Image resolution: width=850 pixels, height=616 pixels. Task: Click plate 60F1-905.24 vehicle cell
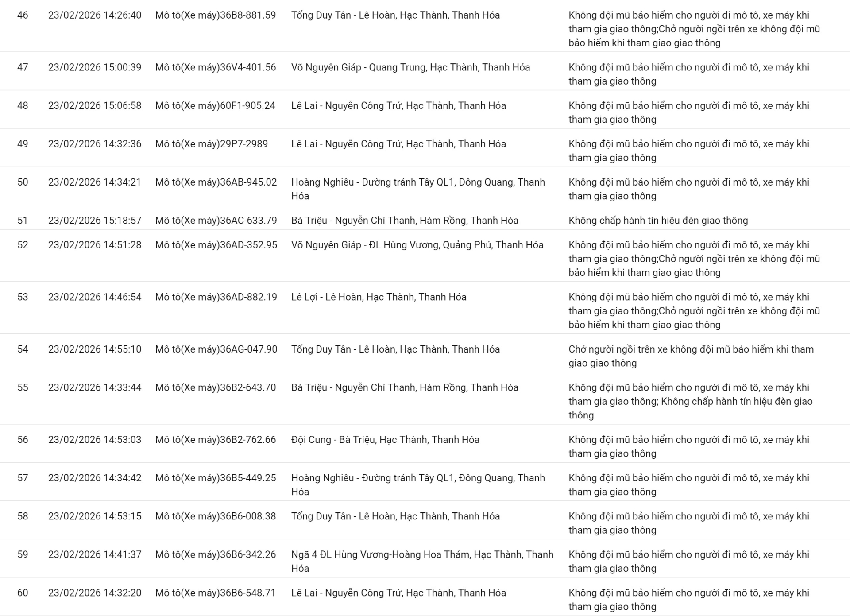tap(215, 105)
